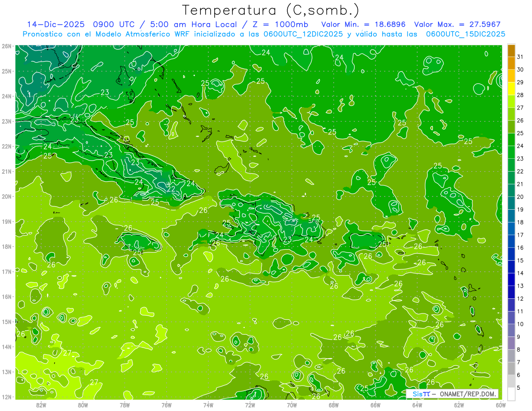The width and height of the screenshot is (532, 411).
Task: Select the valid-until stamp "0600UTC_15DIC2025"
Action: click(x=465, y=34)
